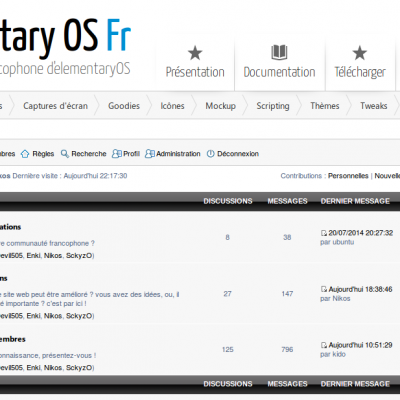
Task: Click the Dernière visite timestamp text
Action: pyautogui.click(x=70, y=176)
